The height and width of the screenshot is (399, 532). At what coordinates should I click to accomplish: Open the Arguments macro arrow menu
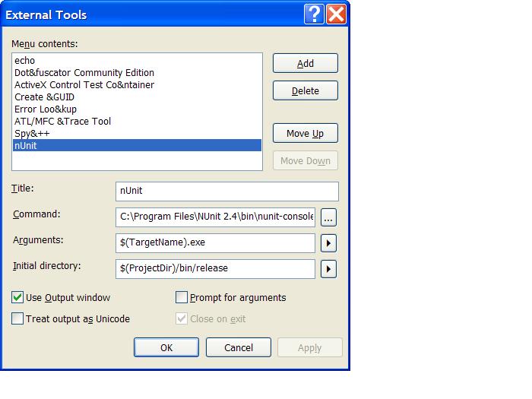pyautogui.click(x=328, y=243)
